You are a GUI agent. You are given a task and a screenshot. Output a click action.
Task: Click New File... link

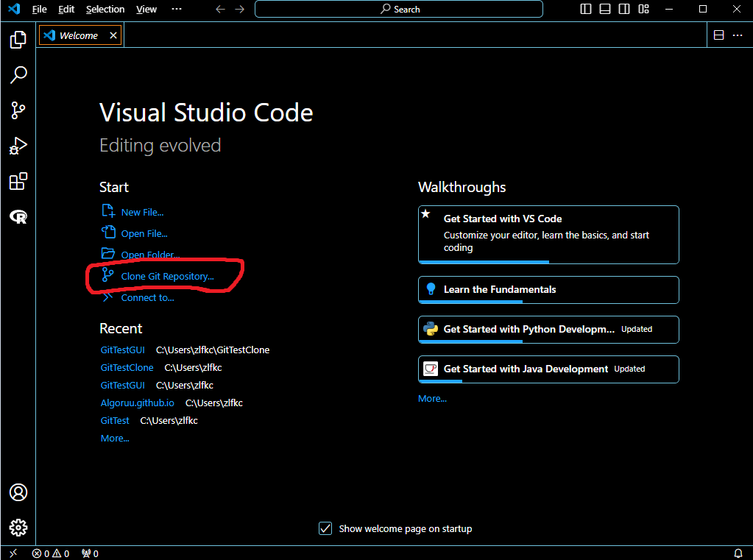coord(142,212)
